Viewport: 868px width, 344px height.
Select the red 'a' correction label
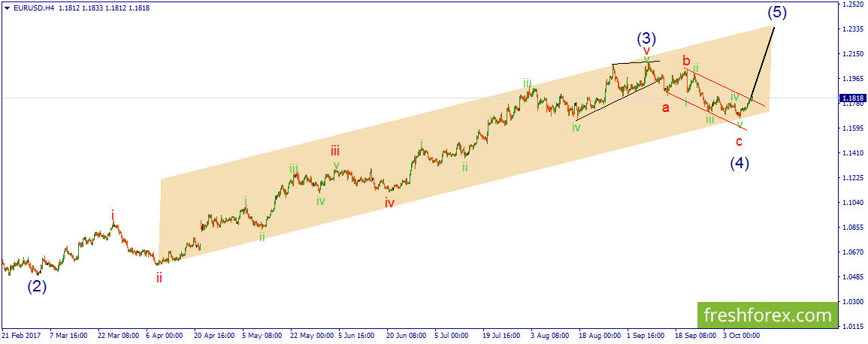666,108
